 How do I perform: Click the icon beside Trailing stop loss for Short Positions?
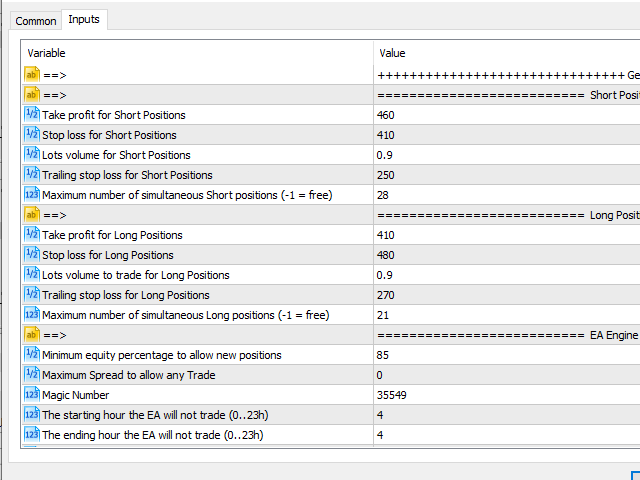pos(32,174)
